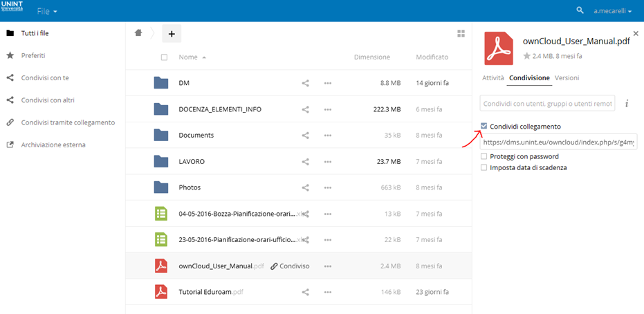Click the ownCloud_User_Manual.pdf title in details panel
The image size is (644, 314).
click(576, 41)
